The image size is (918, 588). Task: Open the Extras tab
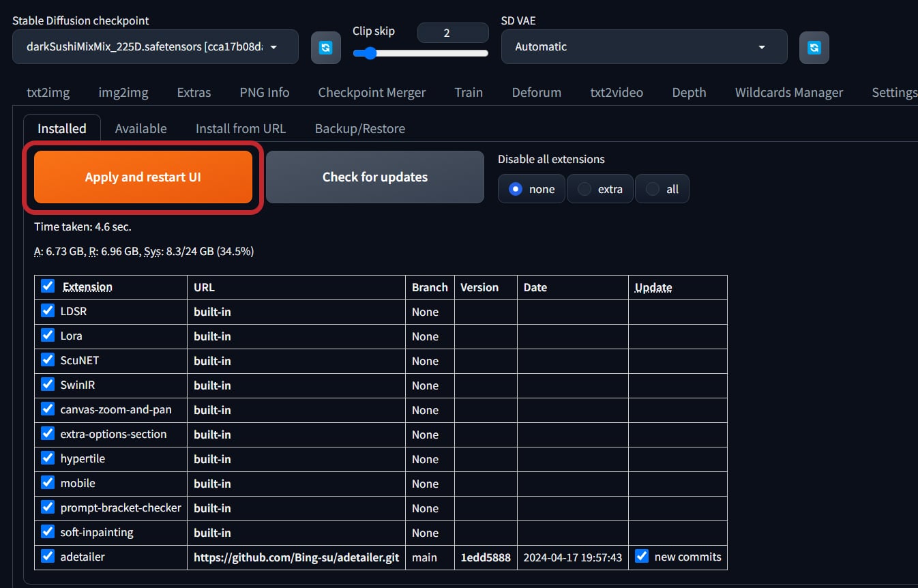pyautogui.click(x=194, y=92)
